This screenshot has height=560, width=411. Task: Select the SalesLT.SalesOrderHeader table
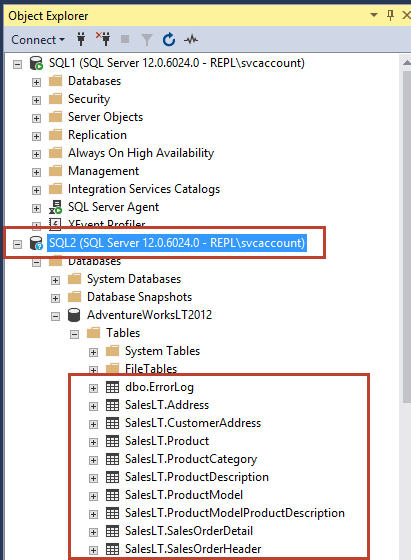pos(193,549)
